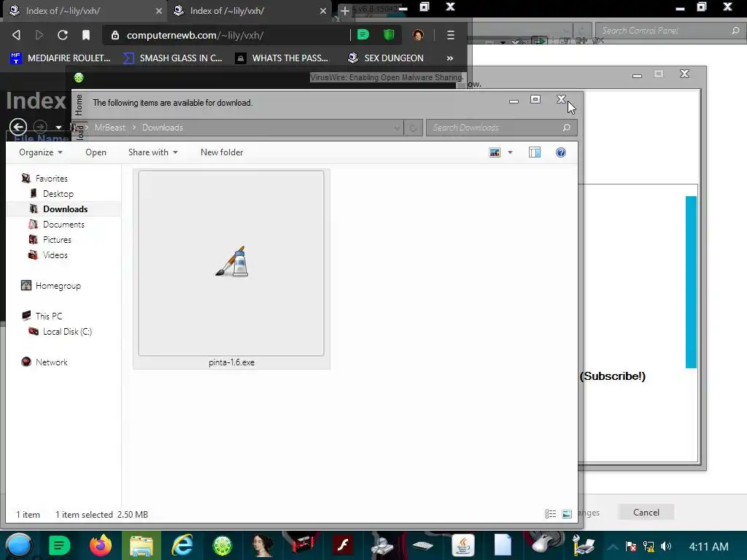Expand the view options dropdown arrow
Image resolution: width=747 pixels, height=560 pixels.
[510, 152]
